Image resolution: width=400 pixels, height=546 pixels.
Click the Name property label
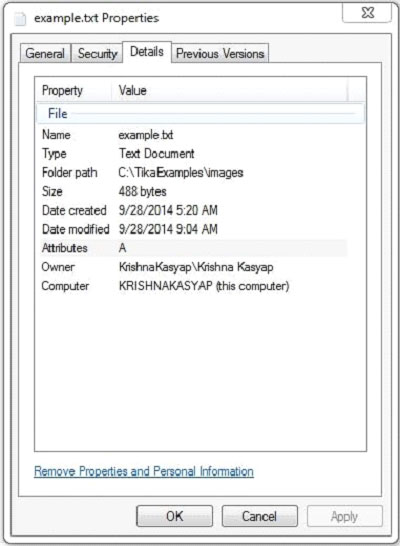tap(56, 135)
